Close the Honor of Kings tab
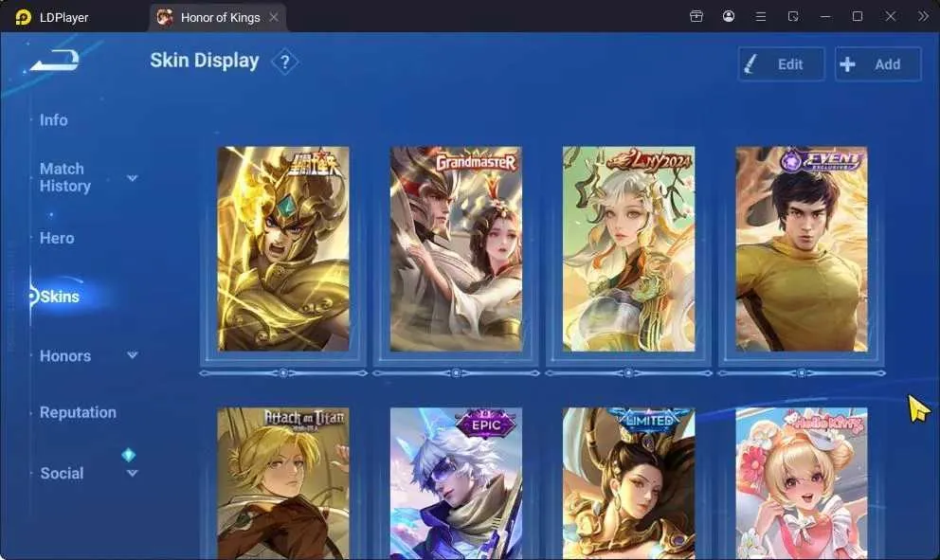Screen dimensions: 940x560 pos(274,17)
